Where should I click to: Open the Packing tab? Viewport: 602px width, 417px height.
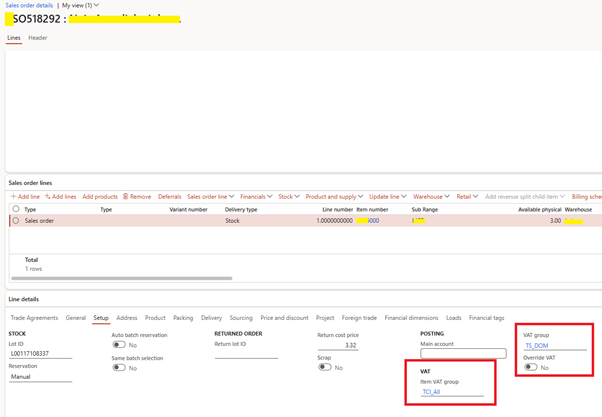coord(183,318)
